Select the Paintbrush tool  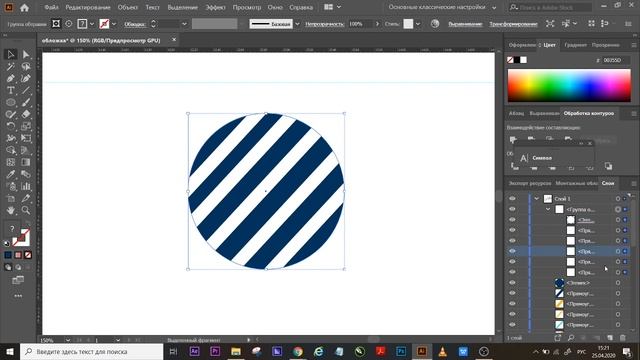pyautogui.click(x=26, y=102)
